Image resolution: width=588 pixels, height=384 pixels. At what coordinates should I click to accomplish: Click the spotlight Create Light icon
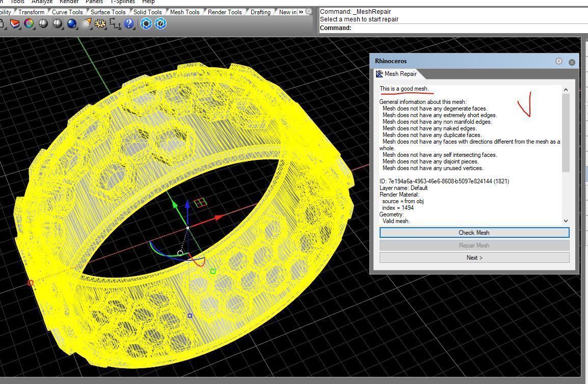(87, 23)
